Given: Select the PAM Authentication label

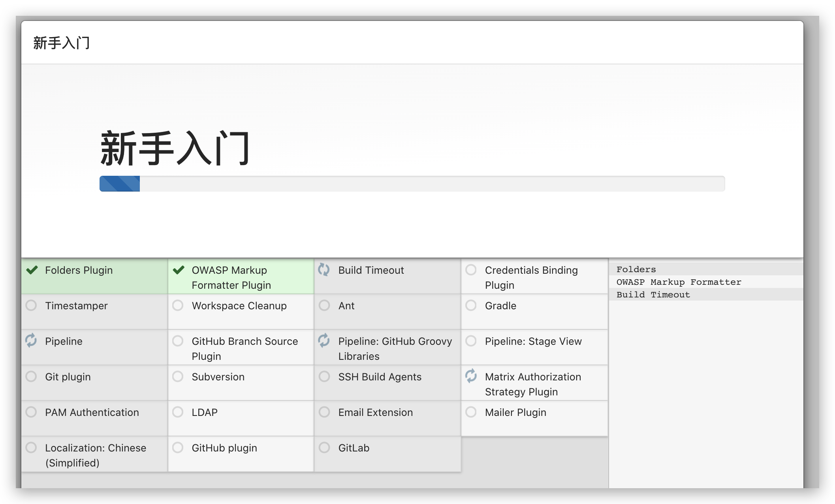Looking at the screenshot, I should tap(92, 413).
